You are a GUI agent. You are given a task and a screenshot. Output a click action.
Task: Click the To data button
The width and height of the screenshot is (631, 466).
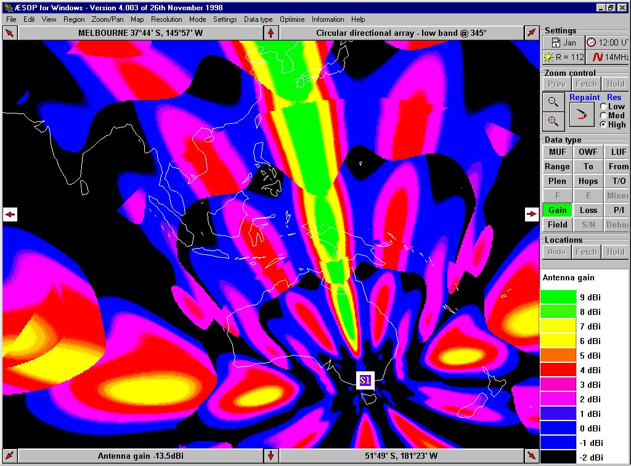[x=588, y=167]
